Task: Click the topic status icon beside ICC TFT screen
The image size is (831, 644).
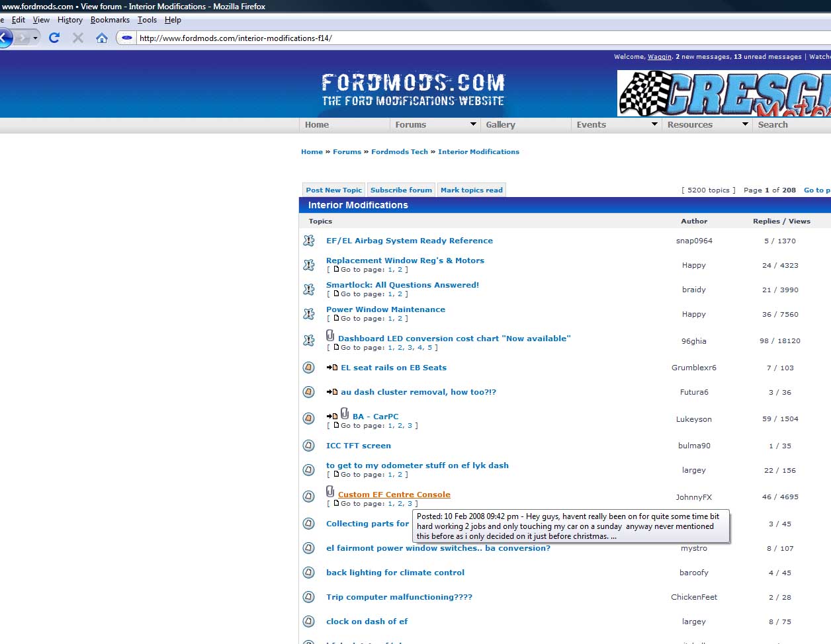Action: [x=309, y=446]
